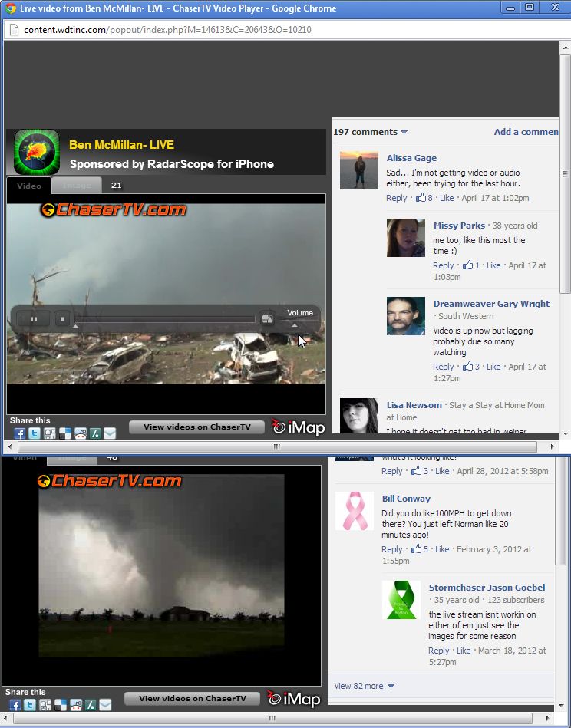Click the down arrow on the top window's vertical scrollbar
571x728 pixels.
(565, 434)
